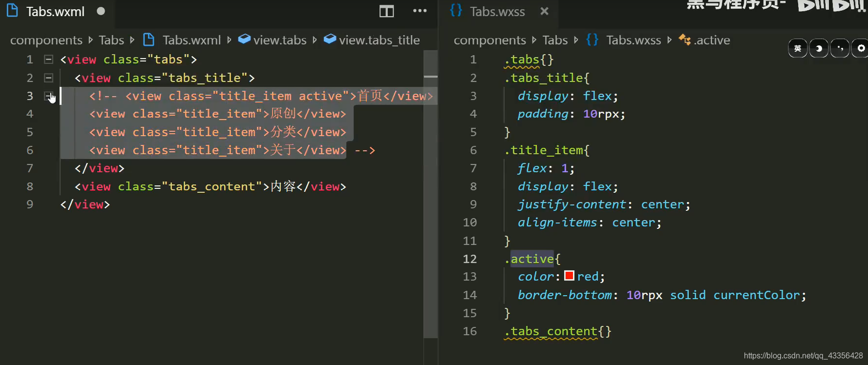
Task: Click line number 12 in Tabs.wxss
Action: pos(469,259)
